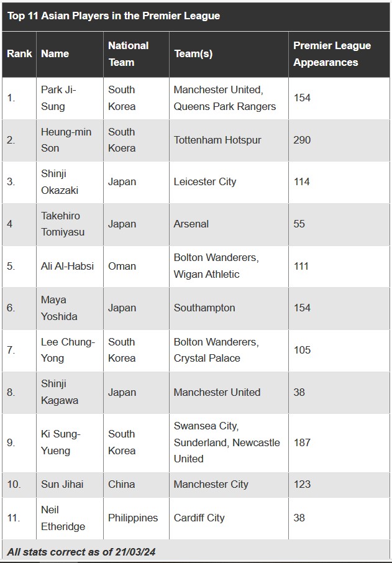Click the Team(s) column header
Viewport: 392px width, 563px height.
point(193,54)
